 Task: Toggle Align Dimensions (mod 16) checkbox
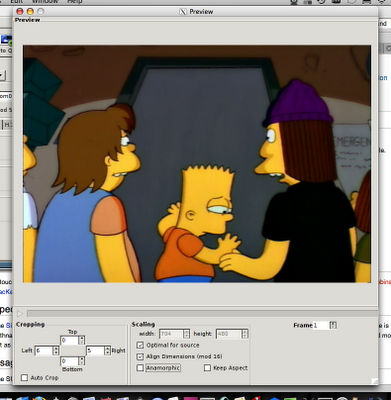click(x=140, y=357)
